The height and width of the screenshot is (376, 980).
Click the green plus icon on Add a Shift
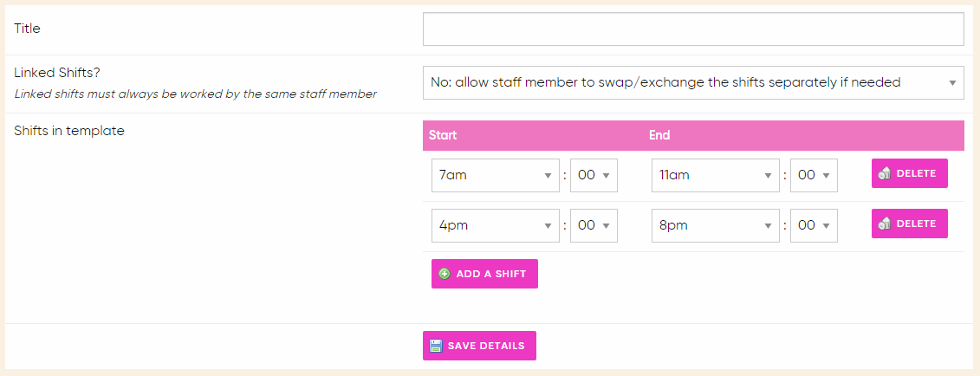445,274
